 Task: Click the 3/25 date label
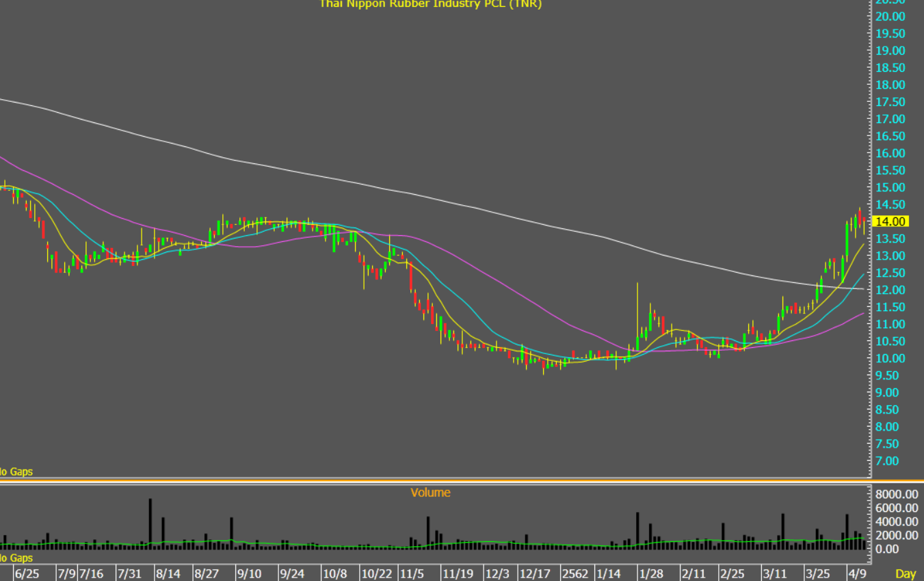point(817,573)
